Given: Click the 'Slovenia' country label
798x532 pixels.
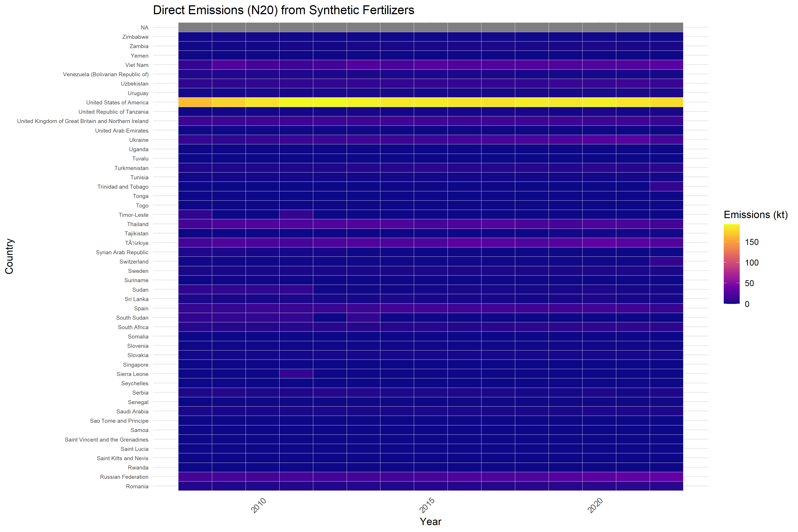Looking at the screenshot, I should click(138, 346).
